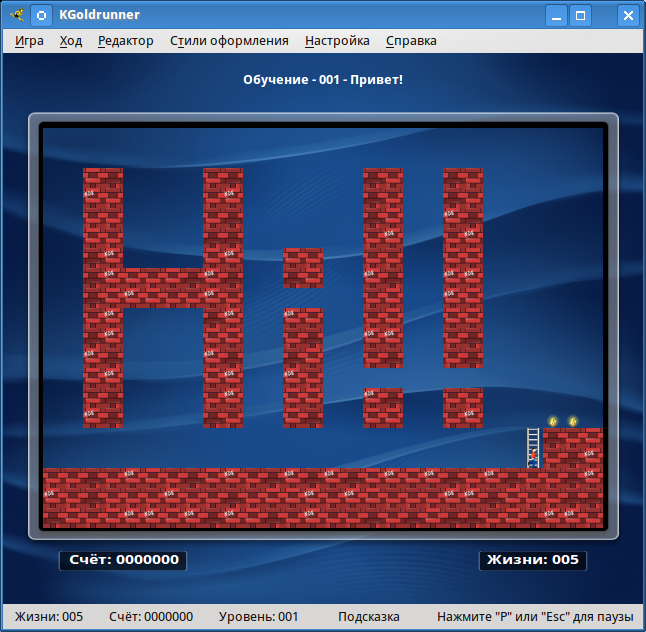Open the Игра menu
The height and width of the screenshot is (632, 646).
click(29, 41)
